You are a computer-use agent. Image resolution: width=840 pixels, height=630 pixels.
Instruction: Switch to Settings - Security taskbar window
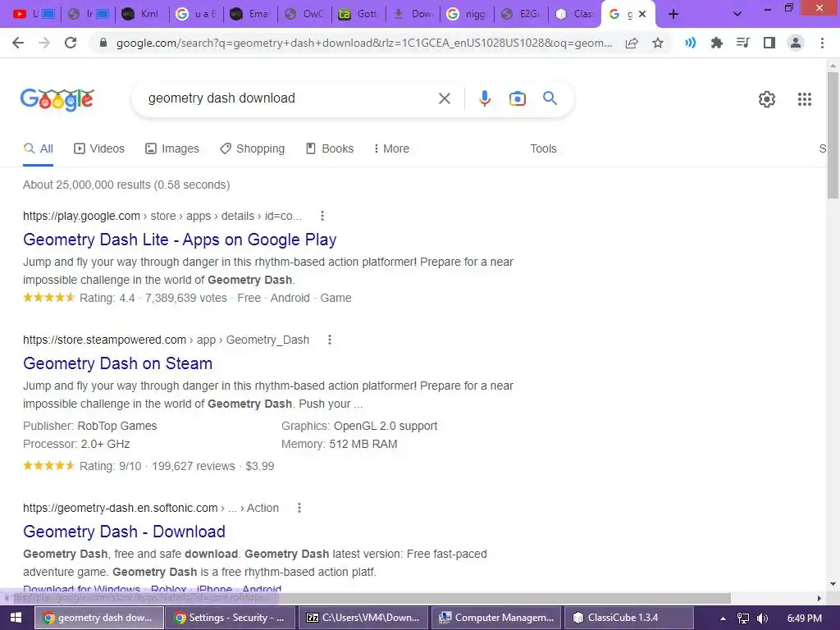point(230,618)
